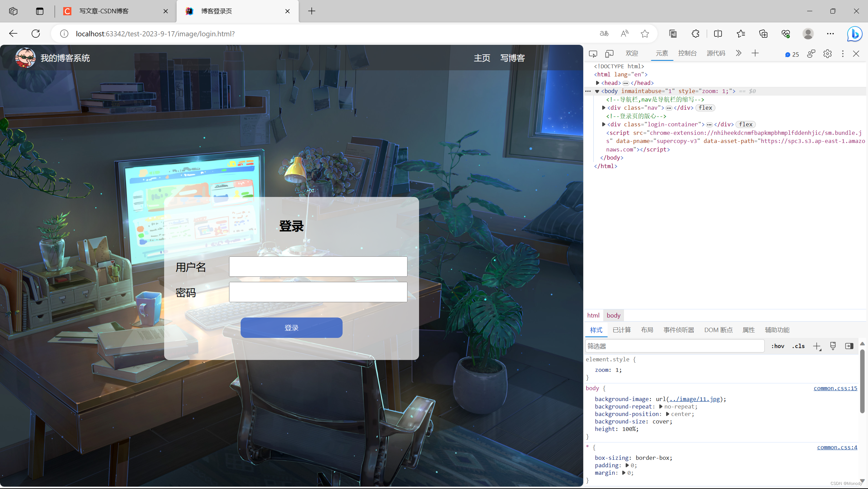The height and width of the screenshot is (489, 868).
Task: Add a new DevTools tool tab
Action: tap(755, 53)
